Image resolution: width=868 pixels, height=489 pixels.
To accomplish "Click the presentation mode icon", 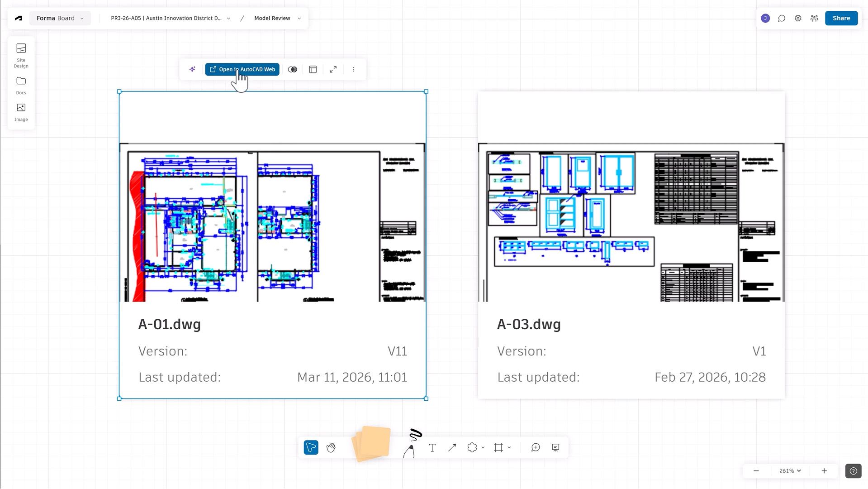I will 555,447.
